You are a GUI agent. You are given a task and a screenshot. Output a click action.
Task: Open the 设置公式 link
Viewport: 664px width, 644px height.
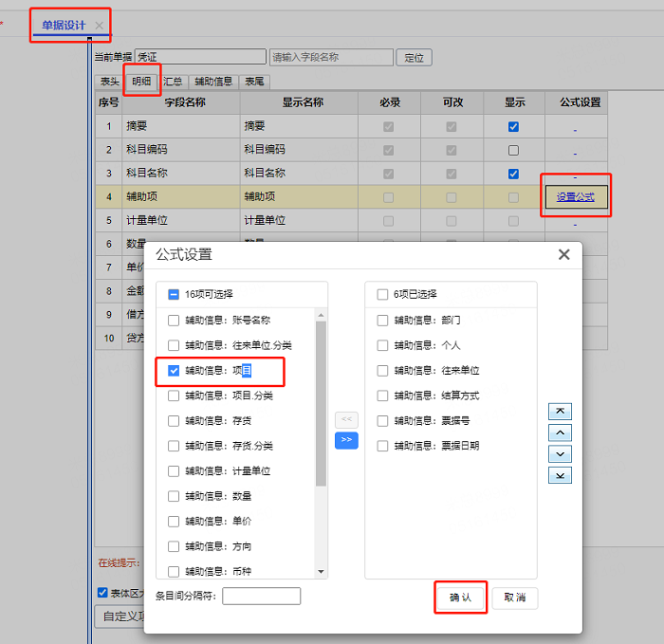pos(575,197)
